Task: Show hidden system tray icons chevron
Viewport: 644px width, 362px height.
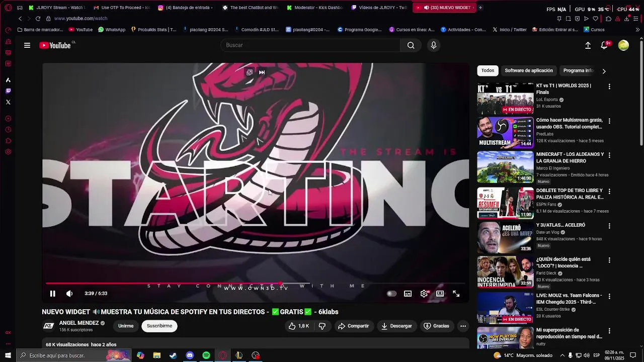Action: click(562, 355)
